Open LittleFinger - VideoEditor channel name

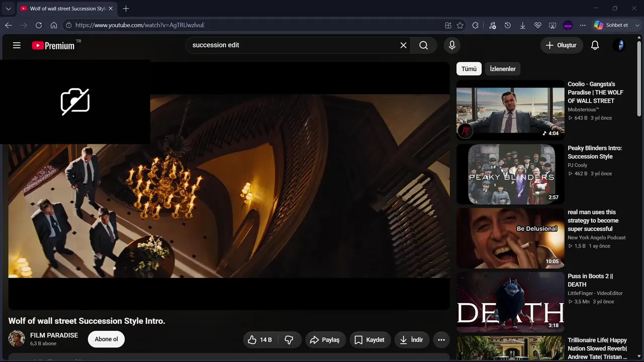(x=595, y=294)
